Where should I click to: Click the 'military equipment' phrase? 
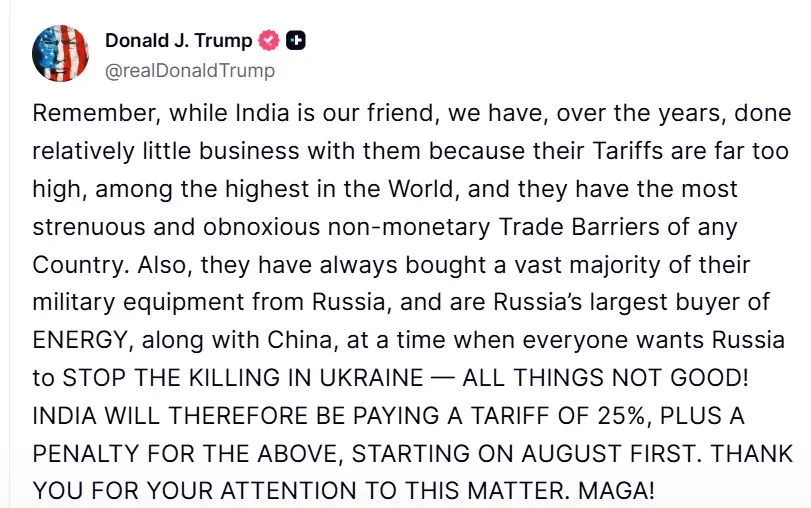click(x=138, y=303)
